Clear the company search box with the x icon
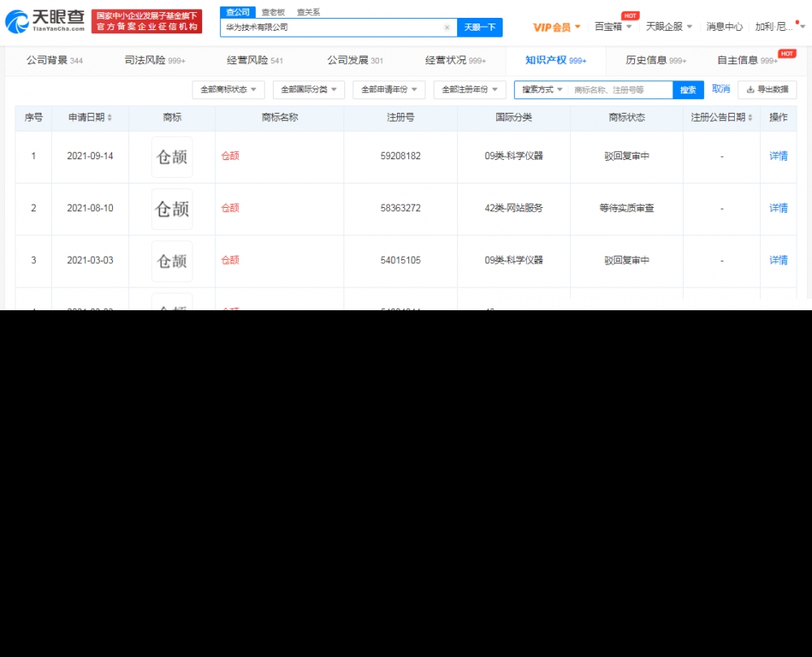 tap(447, 28)
